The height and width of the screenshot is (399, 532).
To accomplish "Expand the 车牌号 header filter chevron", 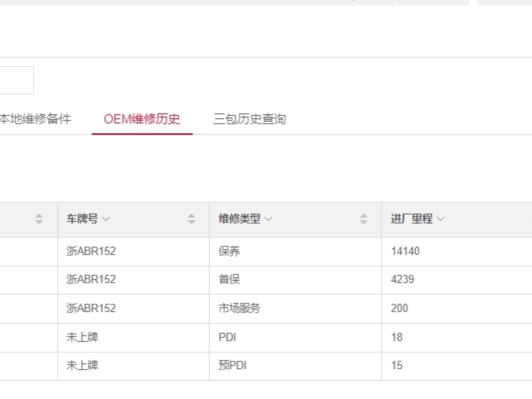I will point(106,219).
